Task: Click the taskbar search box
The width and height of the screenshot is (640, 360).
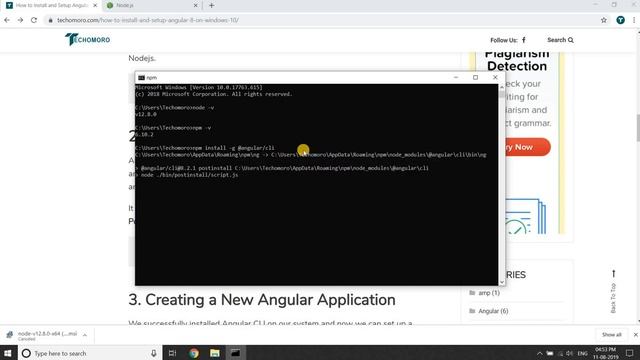Action: click(90, 353)
